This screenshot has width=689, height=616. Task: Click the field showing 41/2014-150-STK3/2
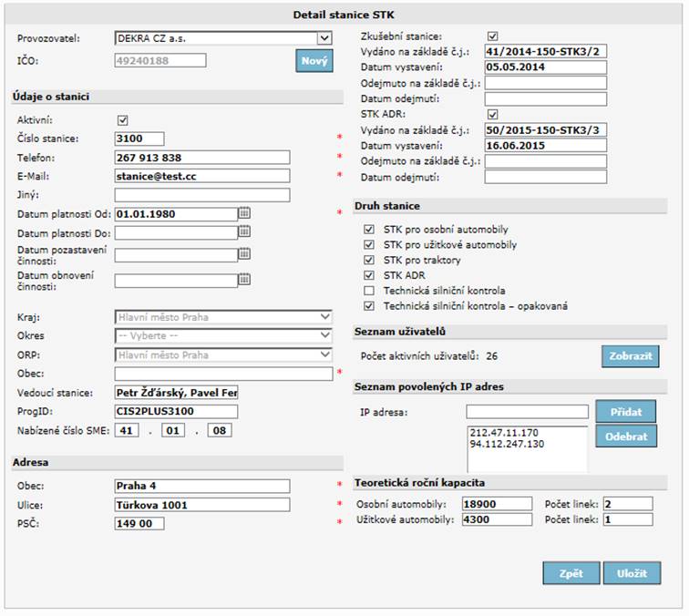pos(546,51)
